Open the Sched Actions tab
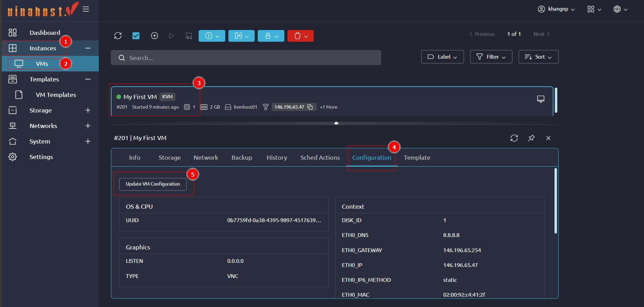The image size is (644, 307). click(320, 158)
